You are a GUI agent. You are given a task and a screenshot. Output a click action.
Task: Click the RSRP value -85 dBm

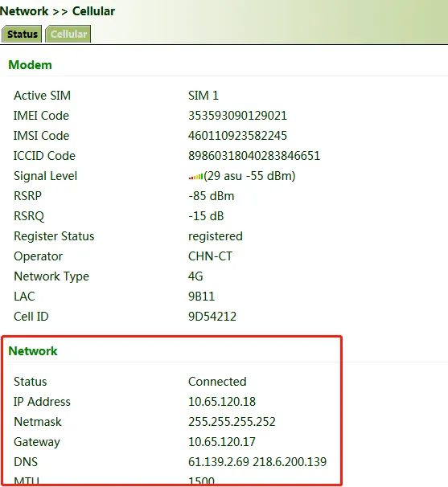(211, 196)
